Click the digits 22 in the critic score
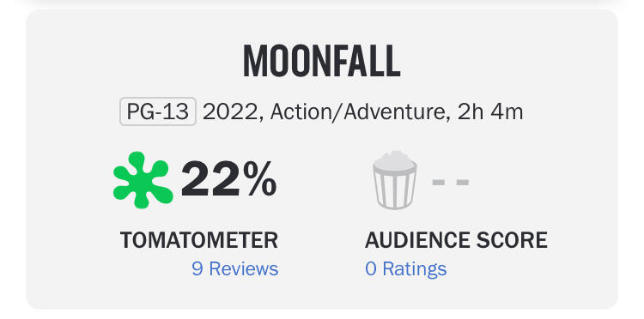 pos(210,179)
